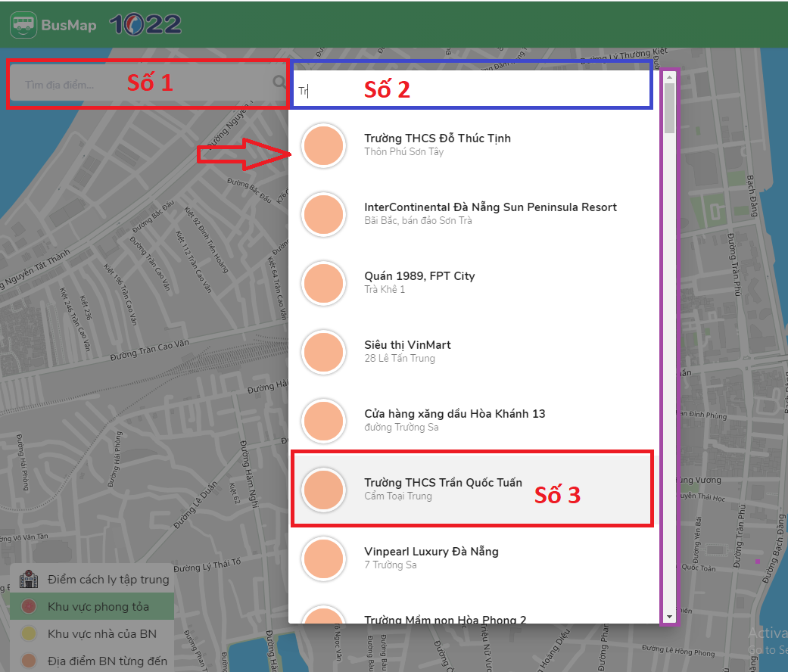
Task: Click the red Khu vực phong tỏa dot
Action: [x=29, y=607]
